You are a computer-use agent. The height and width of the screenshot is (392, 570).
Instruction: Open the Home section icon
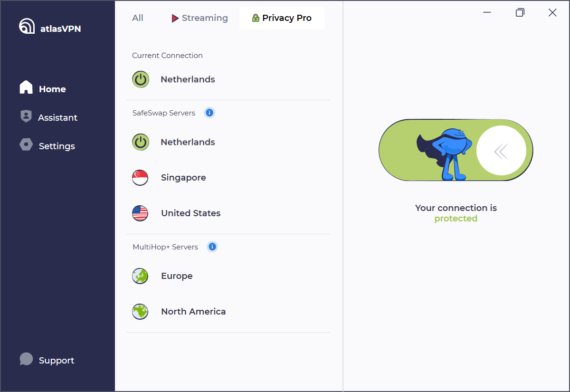click(x=26, y=87)
